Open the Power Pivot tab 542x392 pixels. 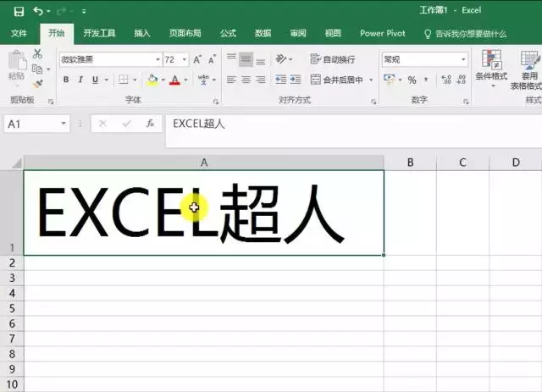pos(382,33)
